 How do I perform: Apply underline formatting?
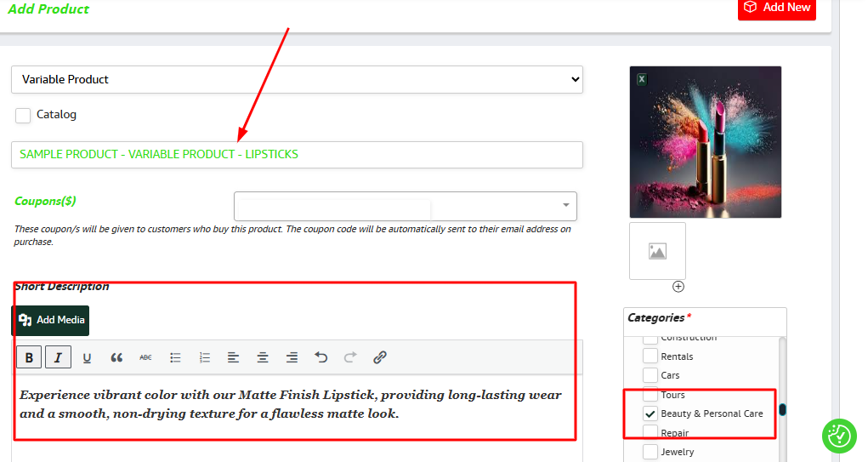coord(87,358)
